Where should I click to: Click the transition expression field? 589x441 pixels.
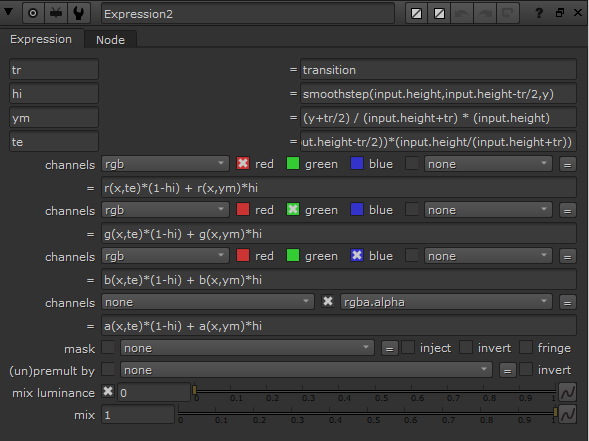click(x=438, y=69)
